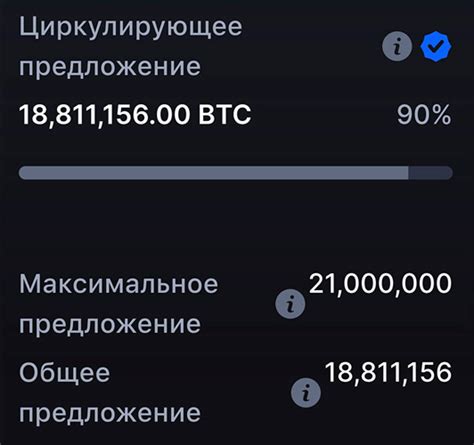The height and width of the screenshot is (445, 474).
Task: Tap предложение under the Общее label
Action: pos(110,414)
